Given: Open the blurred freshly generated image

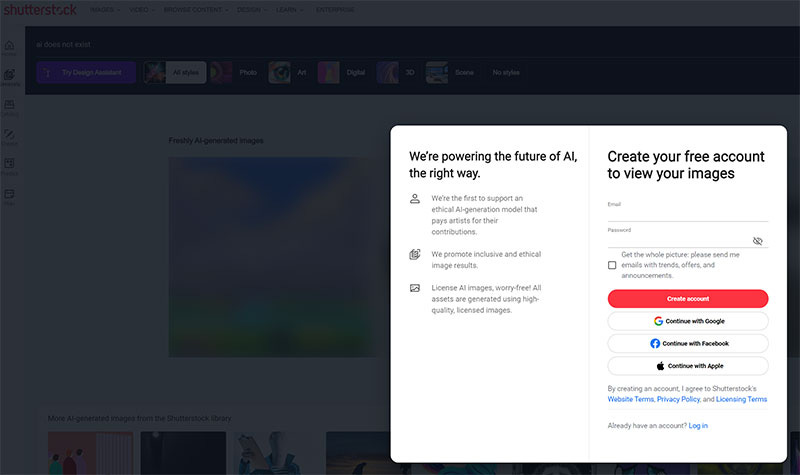Looking at the screenshot, I should click(x=272, y=257).
